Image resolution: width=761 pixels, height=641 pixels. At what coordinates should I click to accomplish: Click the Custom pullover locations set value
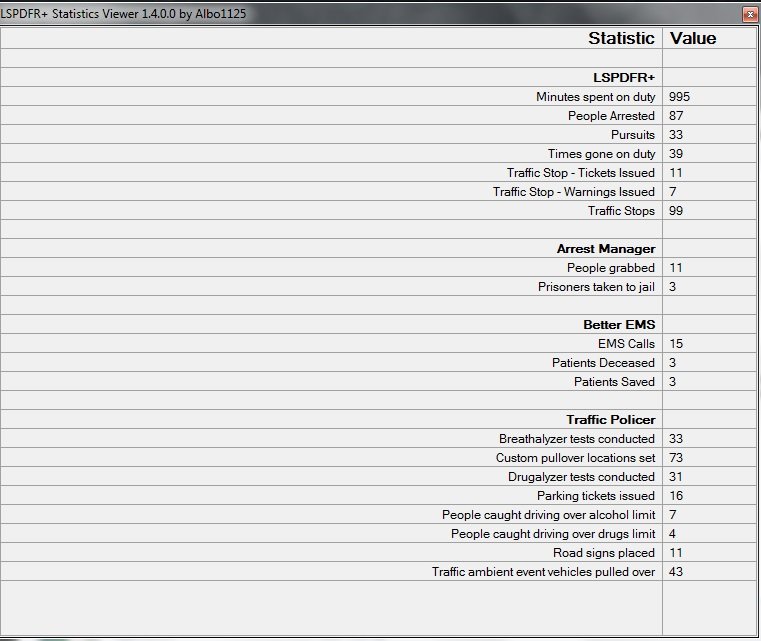coord(677,458)
